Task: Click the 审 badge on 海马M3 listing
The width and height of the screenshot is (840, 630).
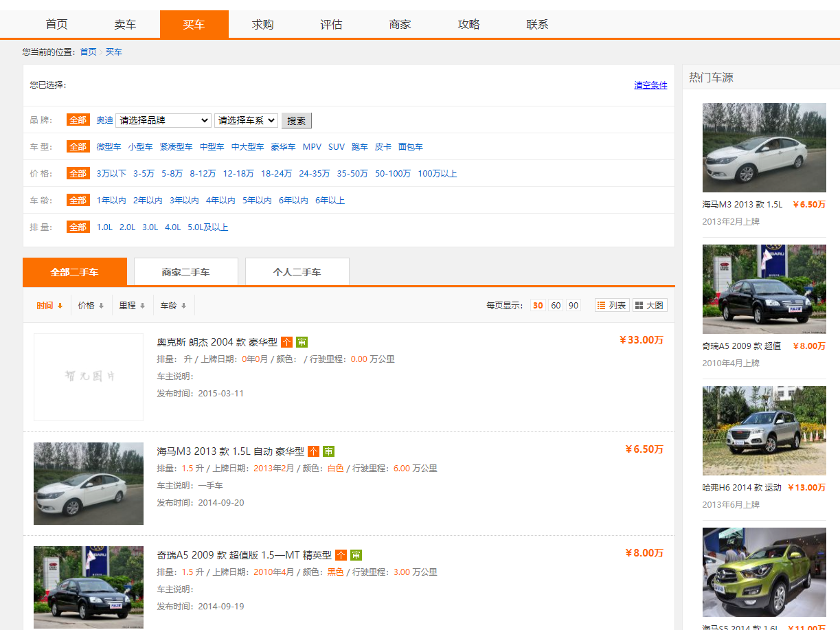Action: pyautogui.click(x=328, y=451)
